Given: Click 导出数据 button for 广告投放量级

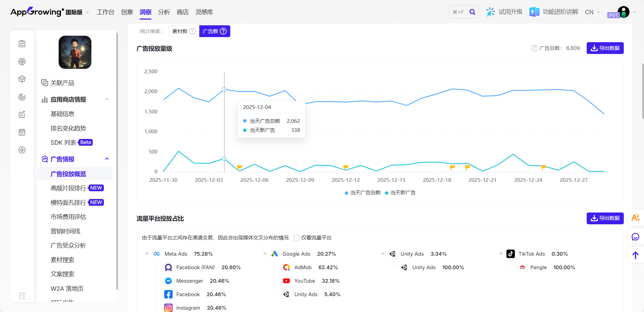Looking at the screenshot, I should point(605,48).
